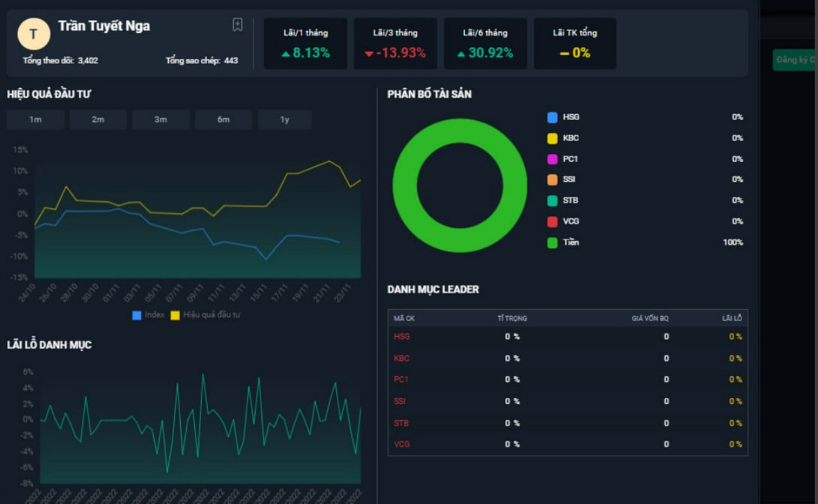
Task: Click the T avatar circle
Action: coord(34,34)
